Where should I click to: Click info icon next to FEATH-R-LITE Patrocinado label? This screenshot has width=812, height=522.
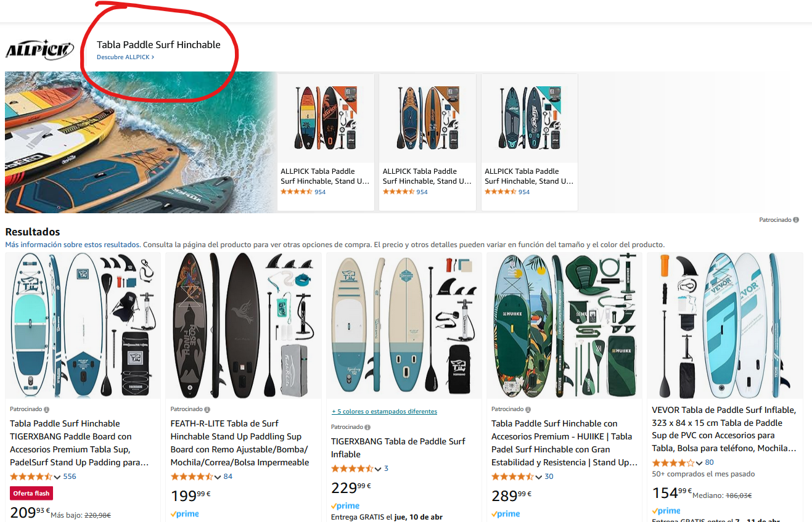pyautogui.click(x=207, y=409)
